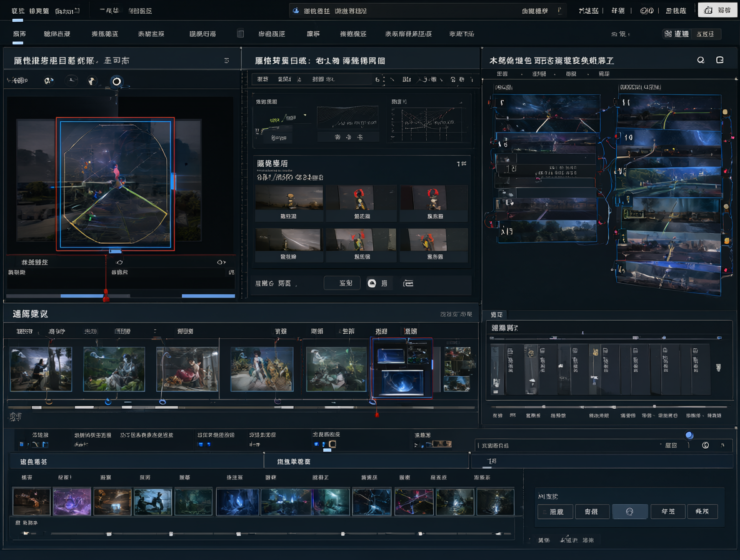Toggle the first blue square in the third timeline options group

(201, 444)
